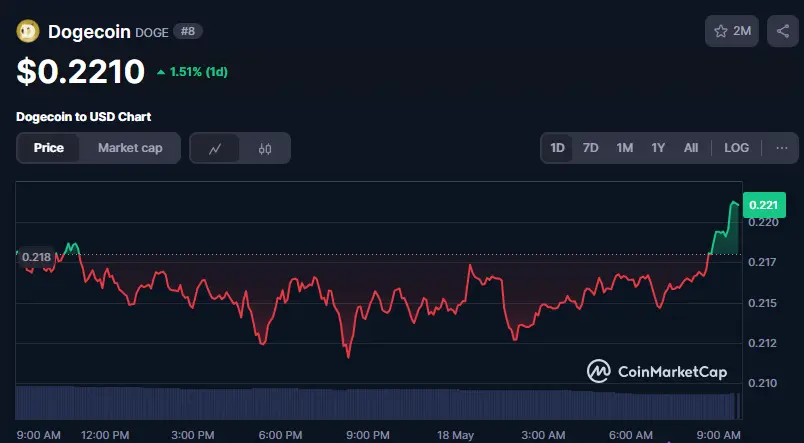Click the #8 rank badge

(188, 31)
